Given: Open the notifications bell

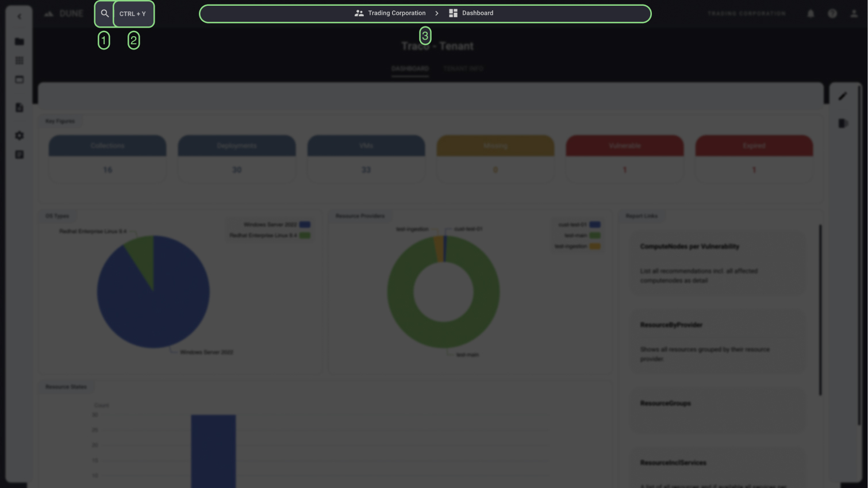Looking at the screenshot, I should pos(811,13).
